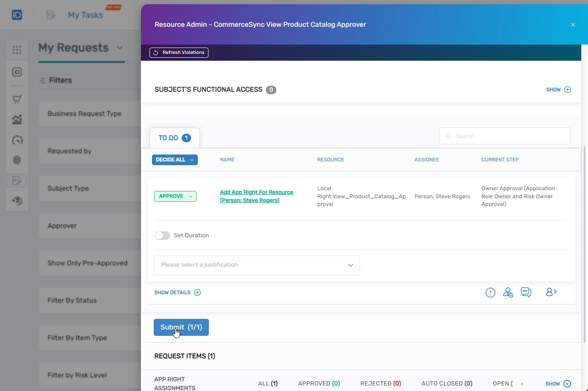Open the shopping cart icon in sidebar

(17, 98)
